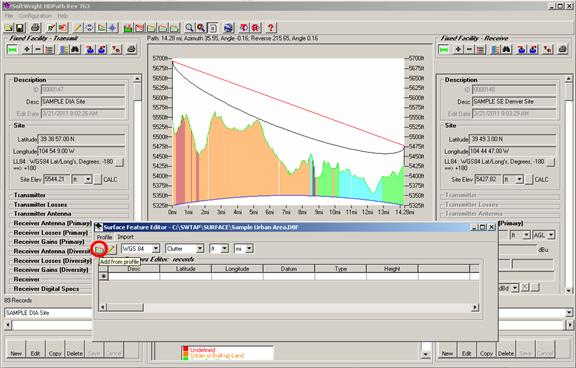Click the Latitude column header in the editor table
576x368 pixels.
pyautogui.click(x=186, y=269)
